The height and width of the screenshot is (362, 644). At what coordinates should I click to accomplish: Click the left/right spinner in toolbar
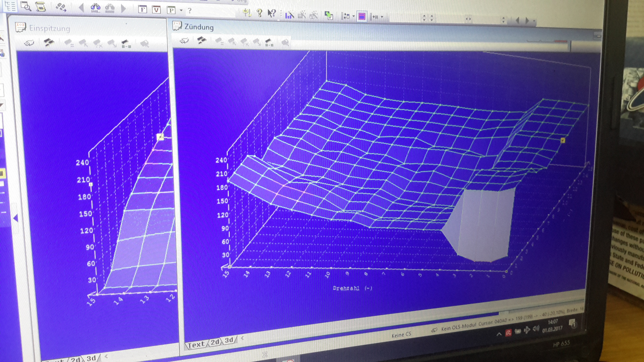point(468,19)
